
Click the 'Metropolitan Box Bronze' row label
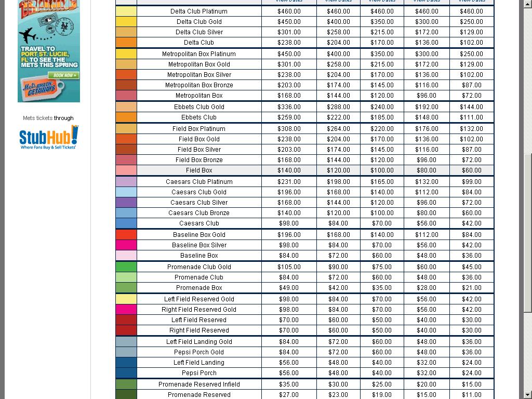[x=199, y=85]
